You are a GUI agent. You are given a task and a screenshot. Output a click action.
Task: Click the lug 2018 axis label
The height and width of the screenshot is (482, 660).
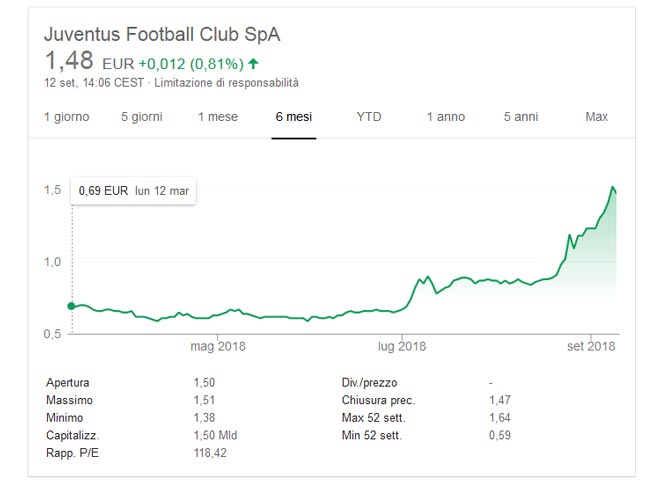point(401,347)
